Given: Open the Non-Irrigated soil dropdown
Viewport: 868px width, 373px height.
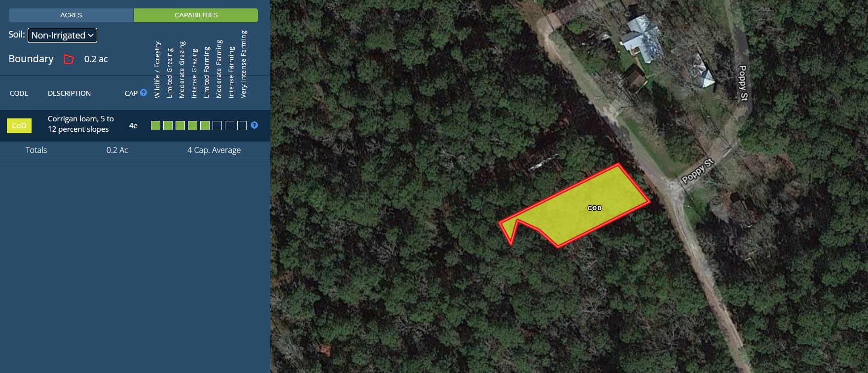Looking at the screenshot, I should tap(62, 35).
